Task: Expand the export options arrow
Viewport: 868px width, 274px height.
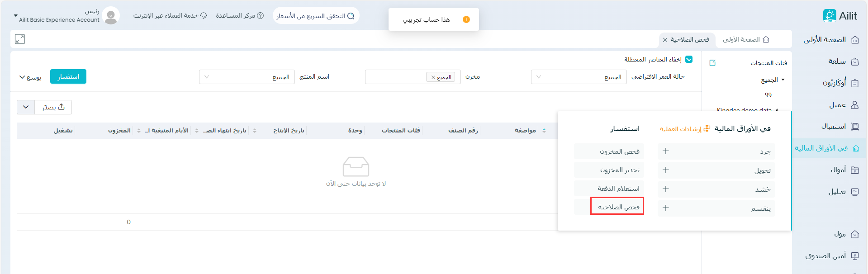Action: 26,107
